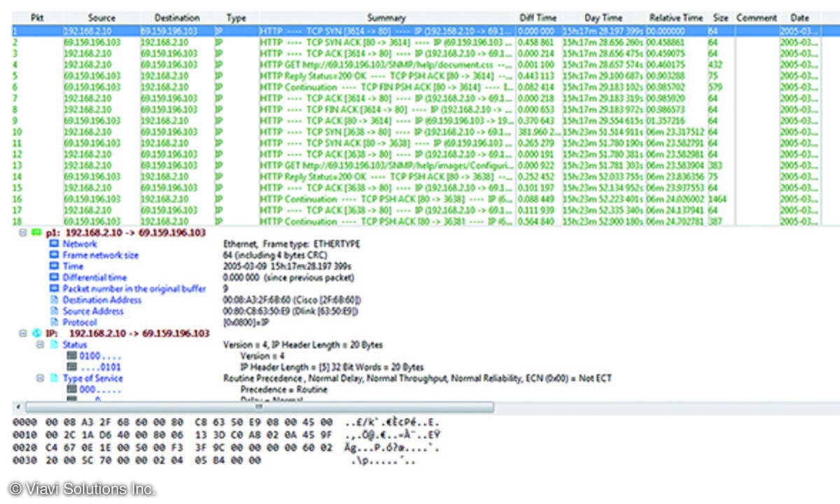Click the document icon beside Protocol
The height and width of the screenshot is (504, 840).
point(54,322)
